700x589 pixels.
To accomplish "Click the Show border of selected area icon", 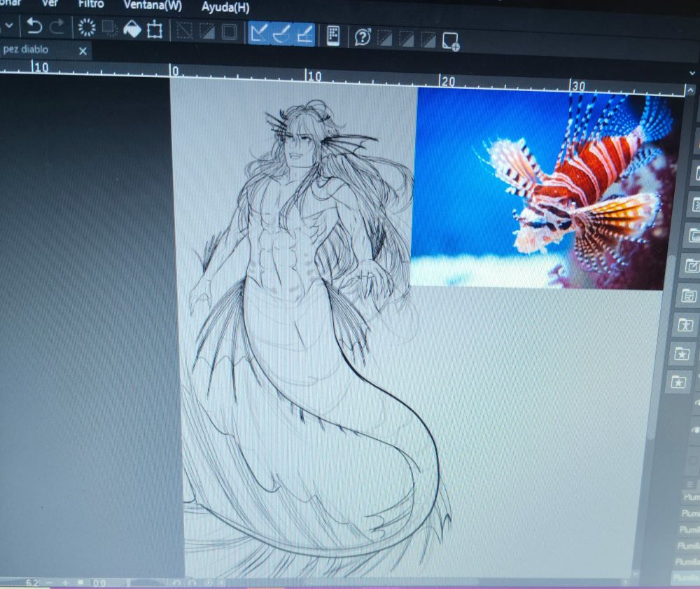I will 230,33.
